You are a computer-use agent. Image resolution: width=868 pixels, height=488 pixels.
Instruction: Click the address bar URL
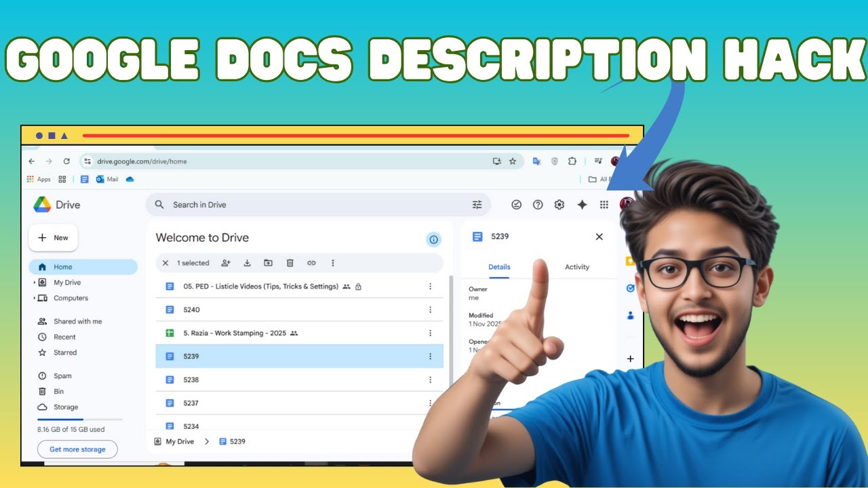tap(142, 161)
